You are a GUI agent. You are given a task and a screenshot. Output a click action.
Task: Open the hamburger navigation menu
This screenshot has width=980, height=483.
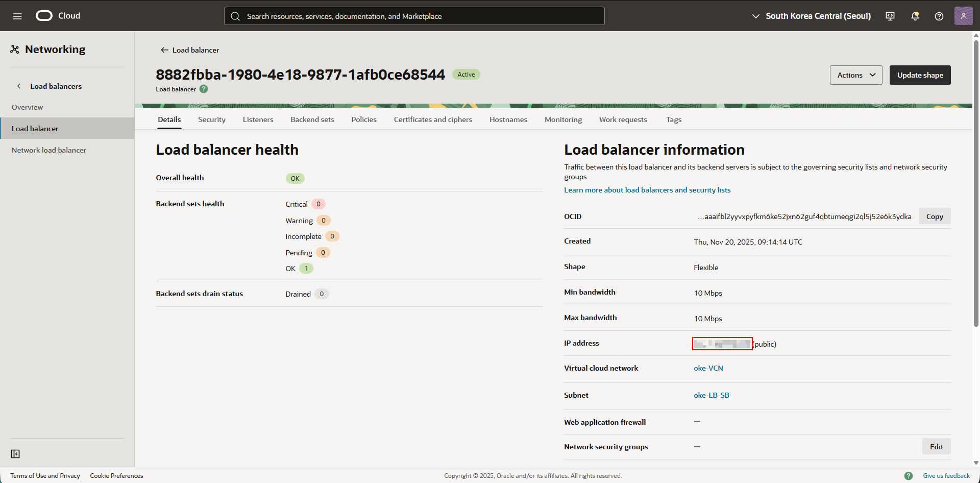(x=17, y=16)
